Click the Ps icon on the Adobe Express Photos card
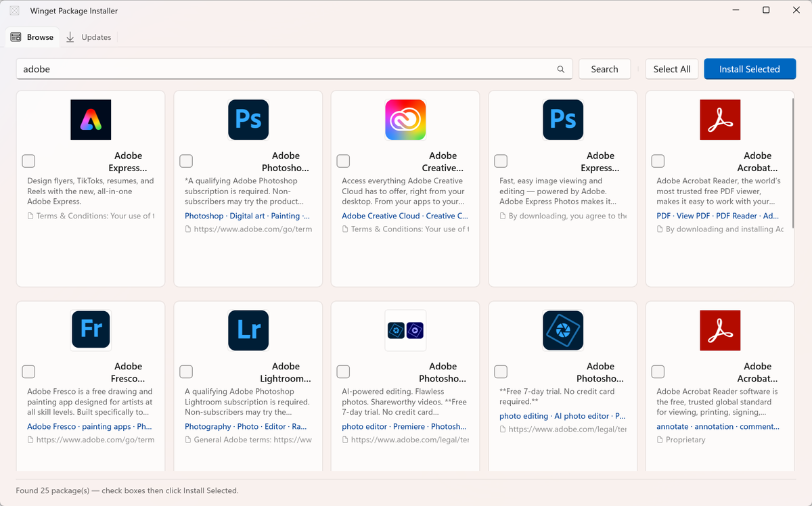Screen dimensions: 812x506 [563, 120]
